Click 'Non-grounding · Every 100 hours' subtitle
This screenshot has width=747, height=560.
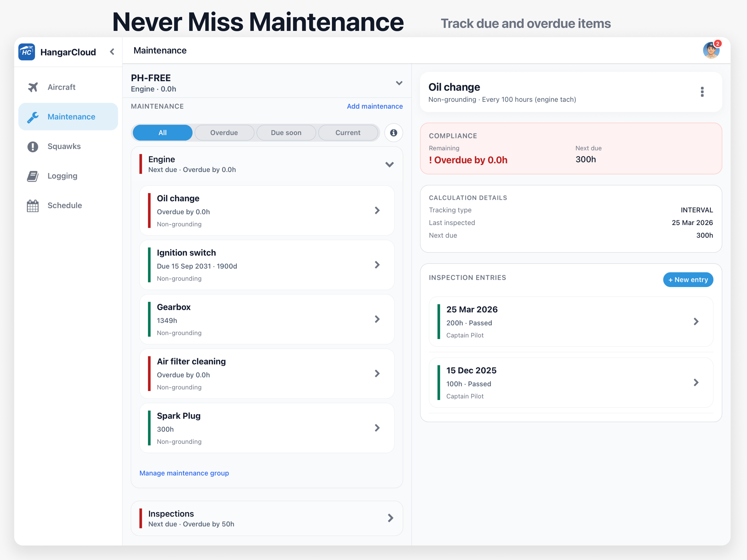click(502, 100)
